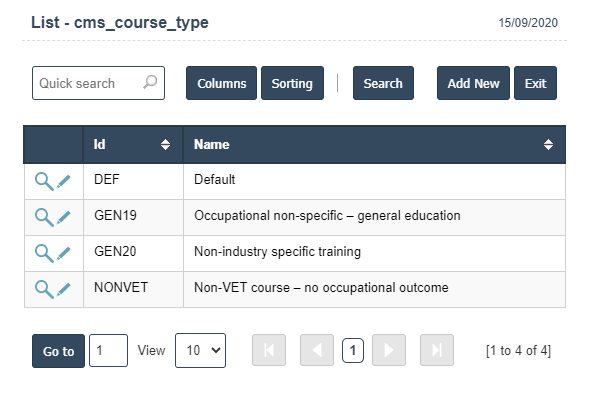Select page 1 in pagination
The image size is (591, 399).
[353, 351]
